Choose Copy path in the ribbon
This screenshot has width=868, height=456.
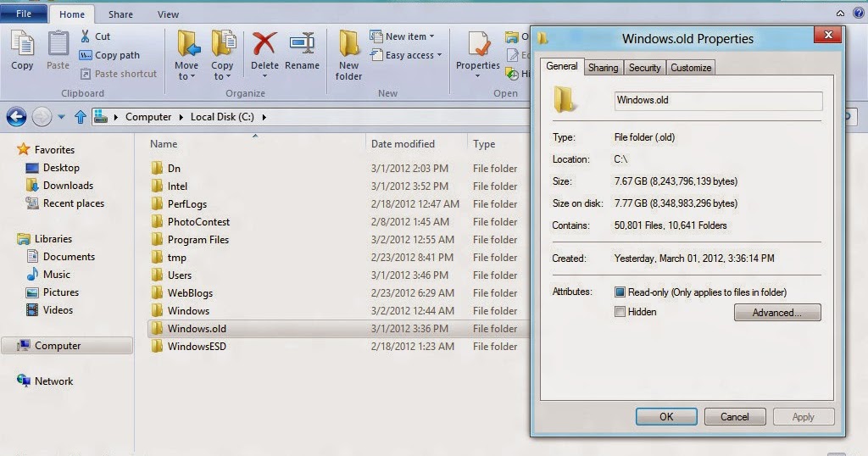pyautogui.click(x=109, y=55)
